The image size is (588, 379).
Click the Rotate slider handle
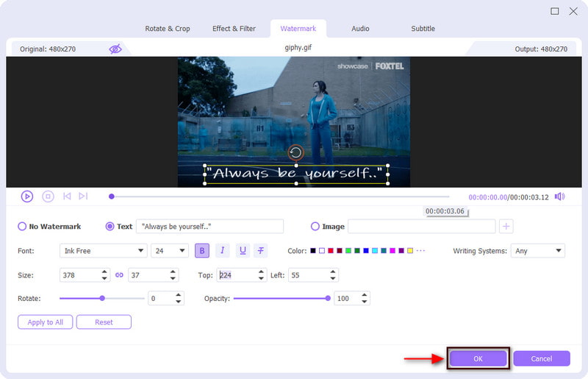pyautogui.click(x=102, y=298)
